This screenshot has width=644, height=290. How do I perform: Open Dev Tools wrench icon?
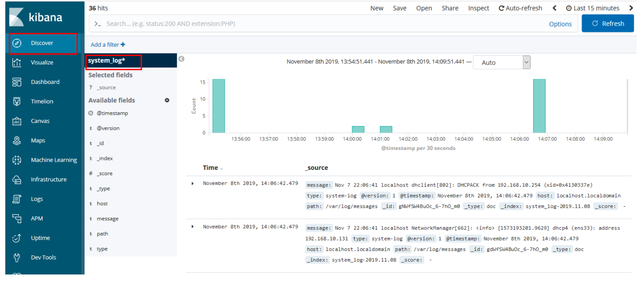(17, 257)
